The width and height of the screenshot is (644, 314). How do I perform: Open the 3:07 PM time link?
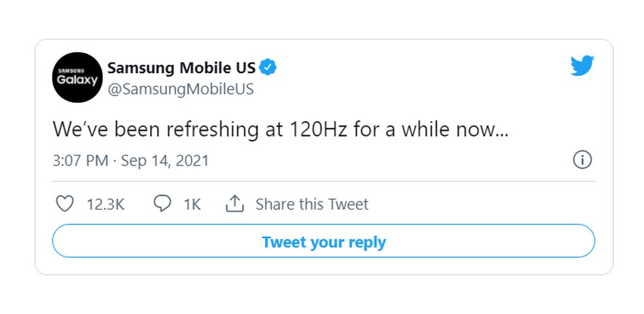[80, 160]
